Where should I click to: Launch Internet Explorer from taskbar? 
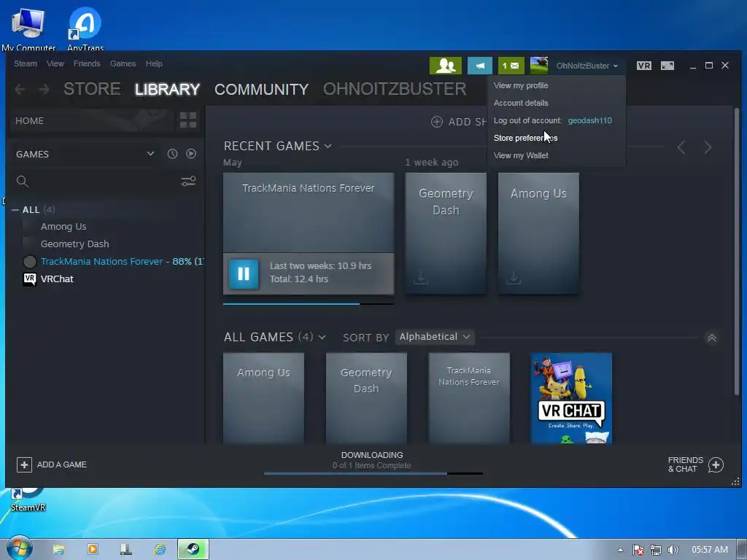[x=160, y=550]
